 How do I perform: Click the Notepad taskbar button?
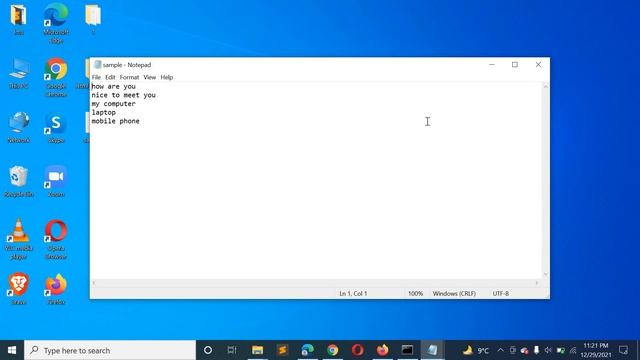pos(432,350)
